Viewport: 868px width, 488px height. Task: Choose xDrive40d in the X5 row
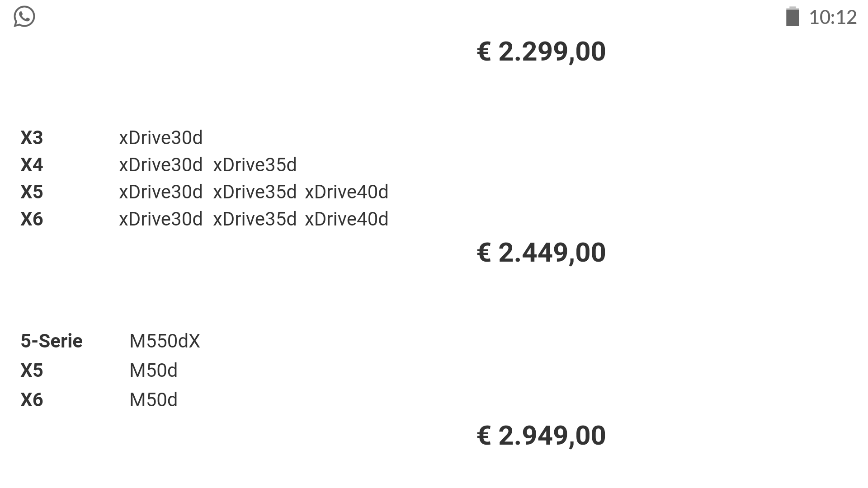pyautogui.click(x=347, y=192)
